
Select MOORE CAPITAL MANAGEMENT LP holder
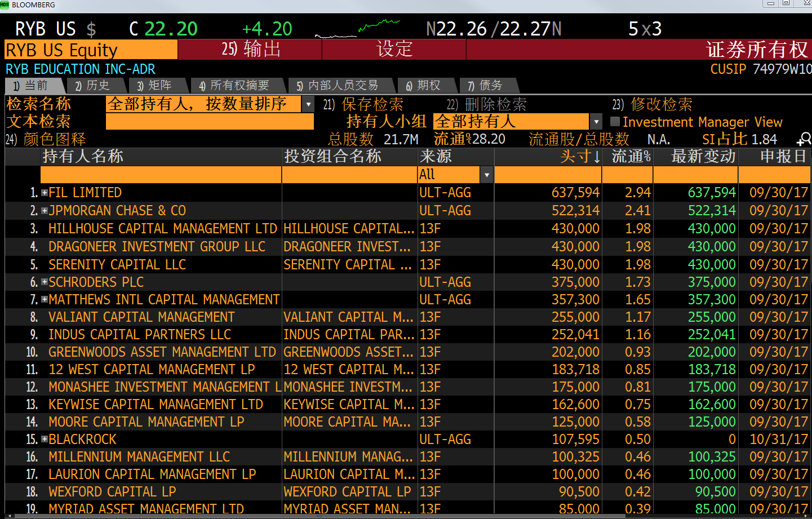[147, 422]
